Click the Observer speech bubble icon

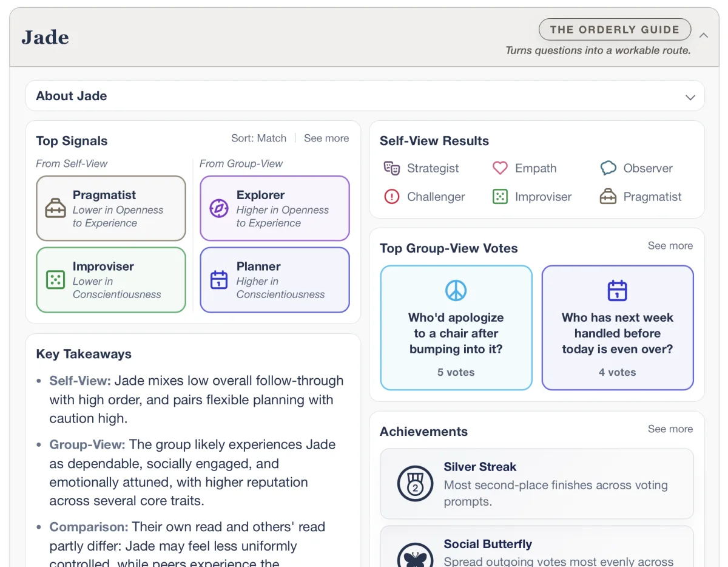pos(608,168)
